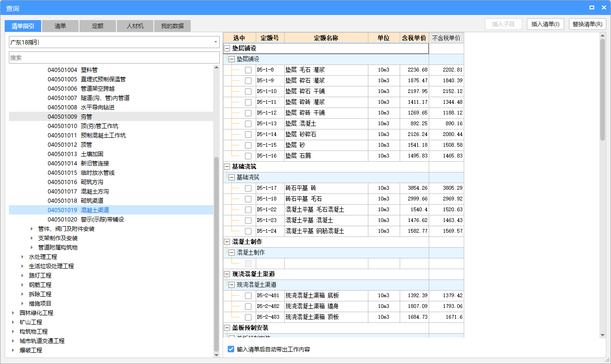Click the 爆破工程 tree item
611x364 pixels.
(x=31, y=350)
